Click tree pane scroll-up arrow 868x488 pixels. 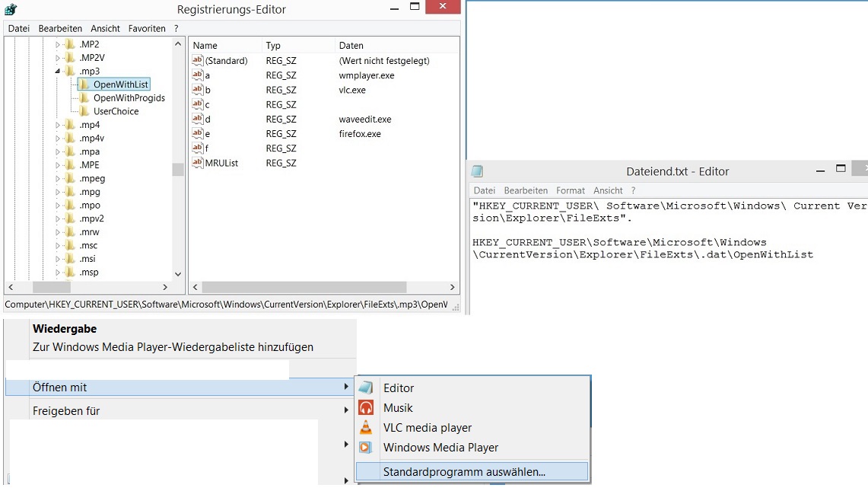click(x=178, y=43)
